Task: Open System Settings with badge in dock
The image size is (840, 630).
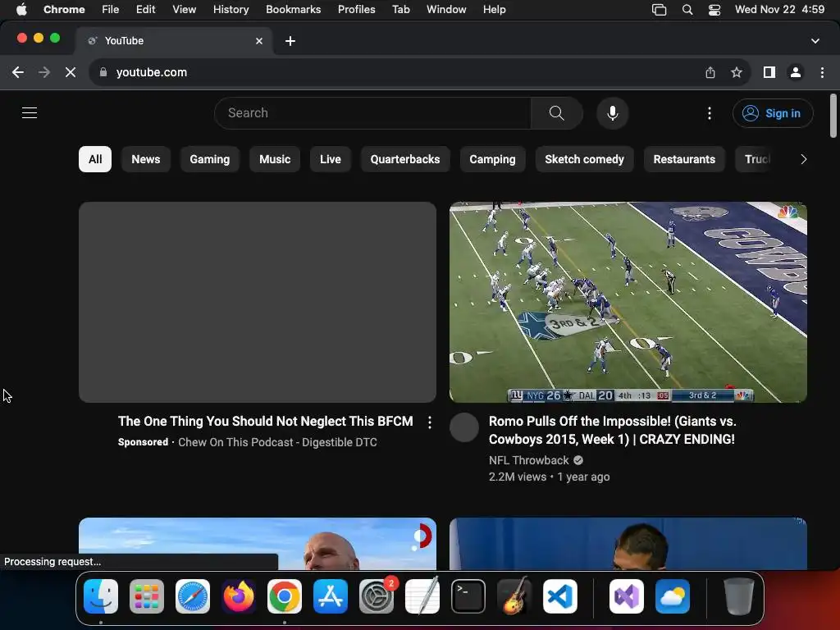Action: [377, 596]
